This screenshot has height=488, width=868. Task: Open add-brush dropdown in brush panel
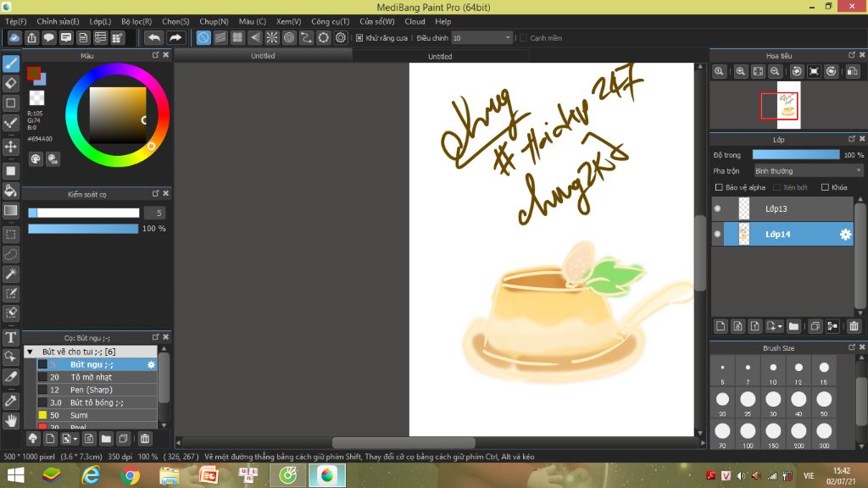coord(75,440)
